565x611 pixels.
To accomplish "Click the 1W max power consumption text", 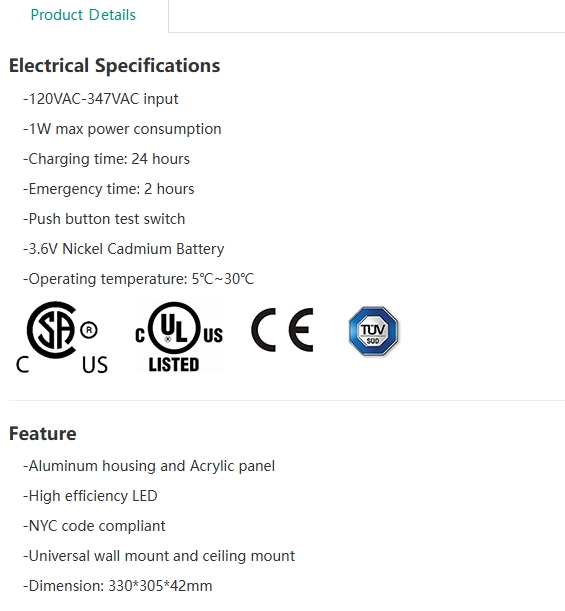I will coord(122,129).
